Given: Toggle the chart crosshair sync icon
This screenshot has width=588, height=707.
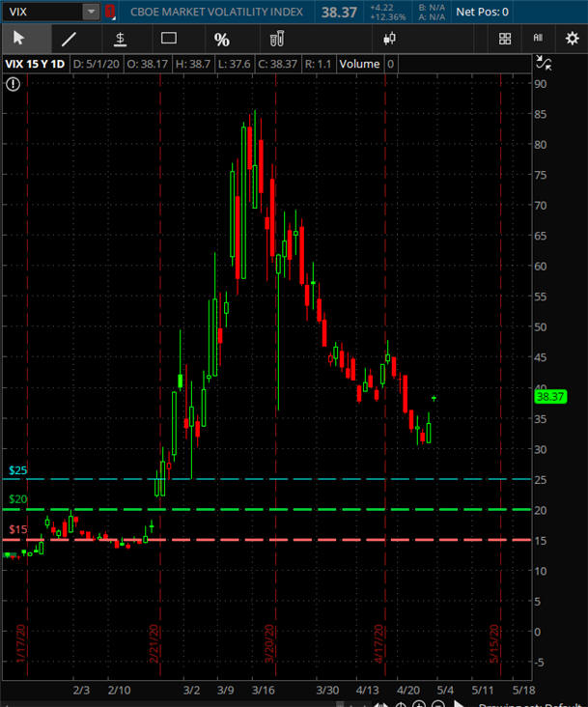Looking at the screenshot, I should (544, 64).
